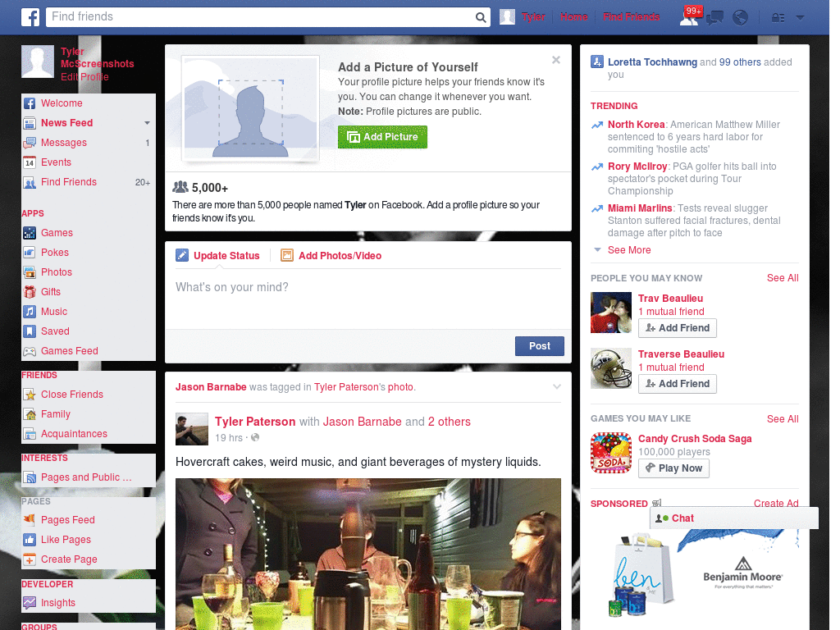
Task: Add Trav Beaulieu as friend
Action: (x=677, y=328)
